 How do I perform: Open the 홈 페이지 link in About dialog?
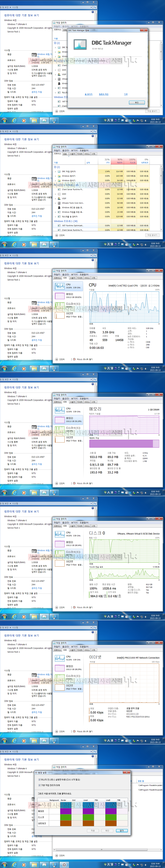(88, 94)
